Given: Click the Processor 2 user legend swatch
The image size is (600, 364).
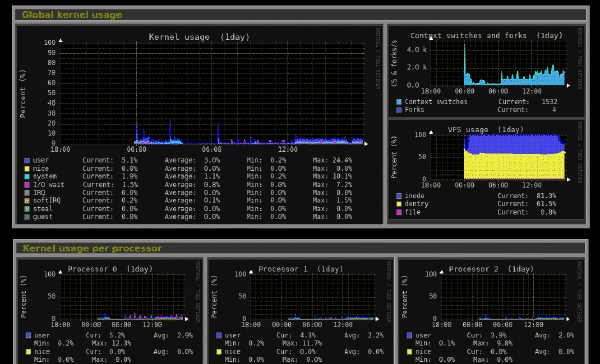Looking at the screenshot, I should click(409, 335).
